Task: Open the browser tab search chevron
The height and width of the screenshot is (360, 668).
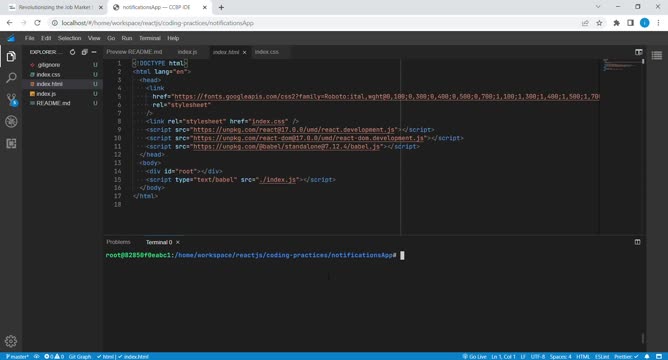Action: [598, 7]
